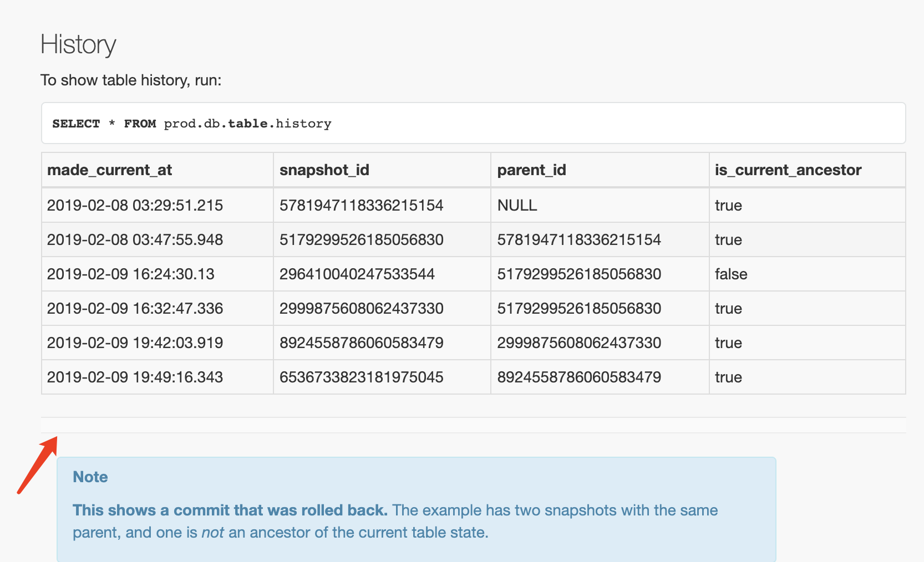Click timestamp 2019-02-09 19:49:16.343

point(135,377)
